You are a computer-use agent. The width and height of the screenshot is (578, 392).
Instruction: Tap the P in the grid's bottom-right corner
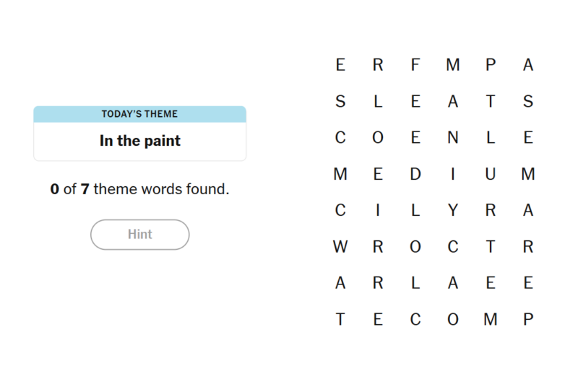click(528, 319)
